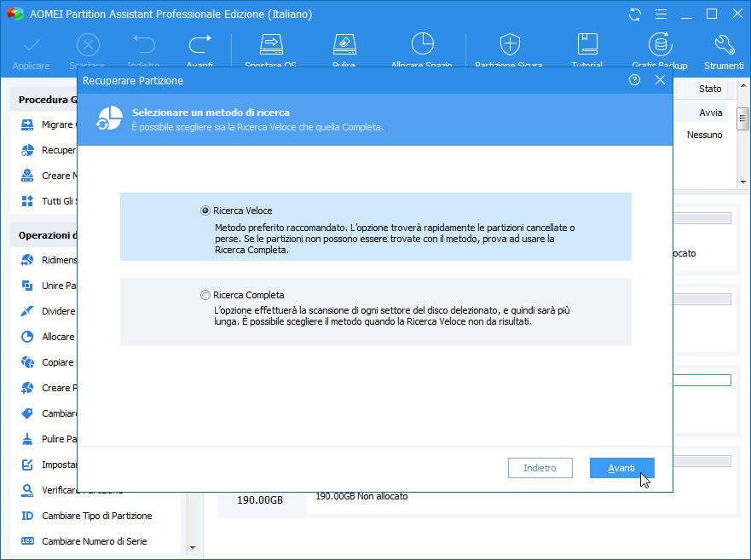Click the Applicare checkmark toolbar icon
The image size is (751, 560).
tap(32, 46)
